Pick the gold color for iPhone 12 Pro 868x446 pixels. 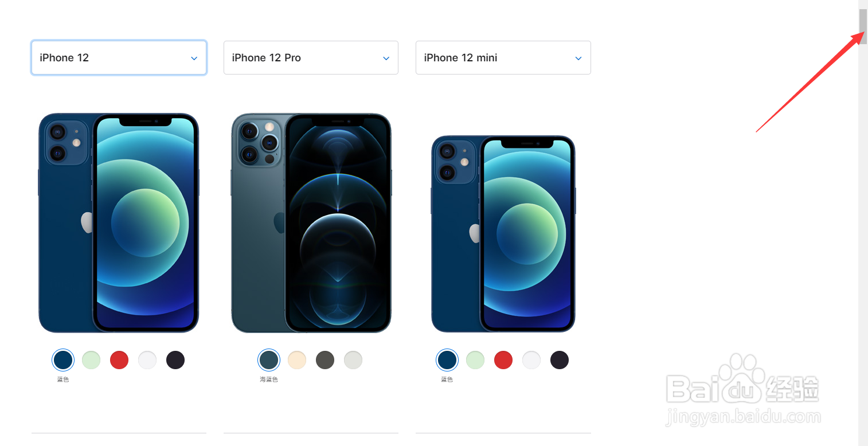click(x=297, y=360)
